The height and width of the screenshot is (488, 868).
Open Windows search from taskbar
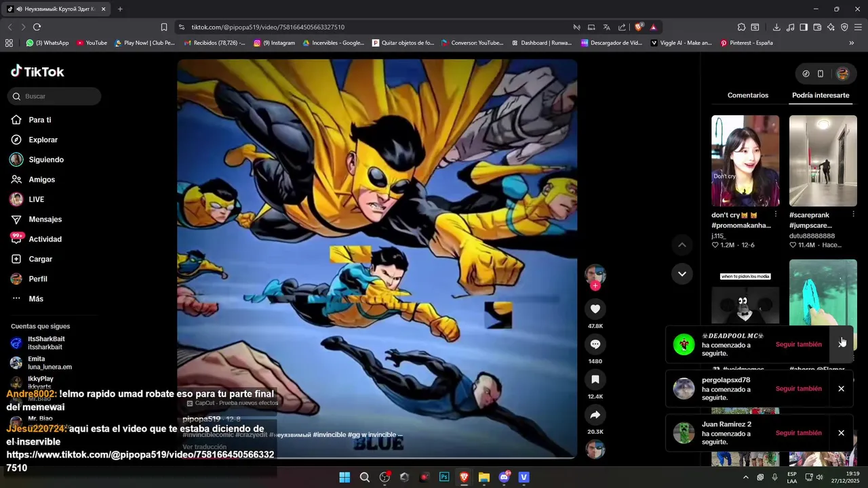[365, 477]
